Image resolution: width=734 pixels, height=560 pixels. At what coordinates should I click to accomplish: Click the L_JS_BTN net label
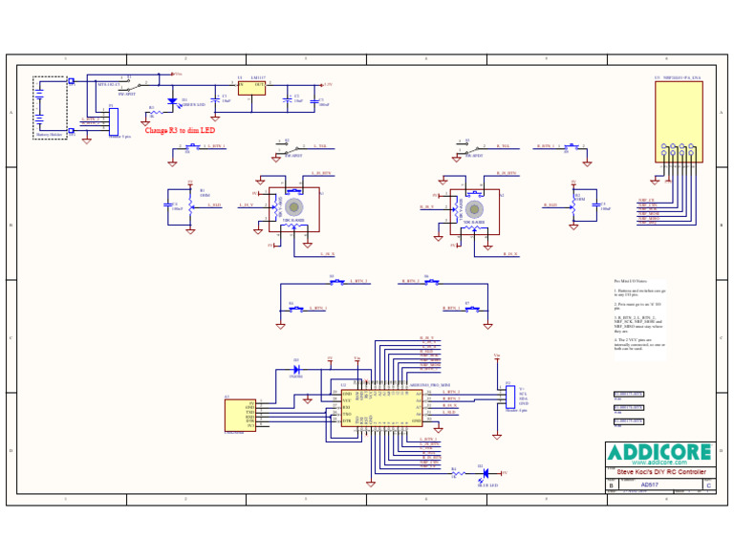321,173
